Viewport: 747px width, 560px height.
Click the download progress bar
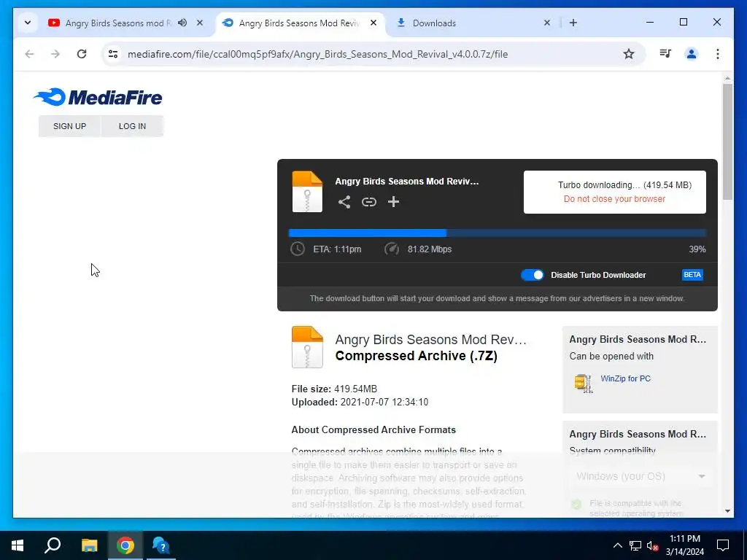(497, 233)
